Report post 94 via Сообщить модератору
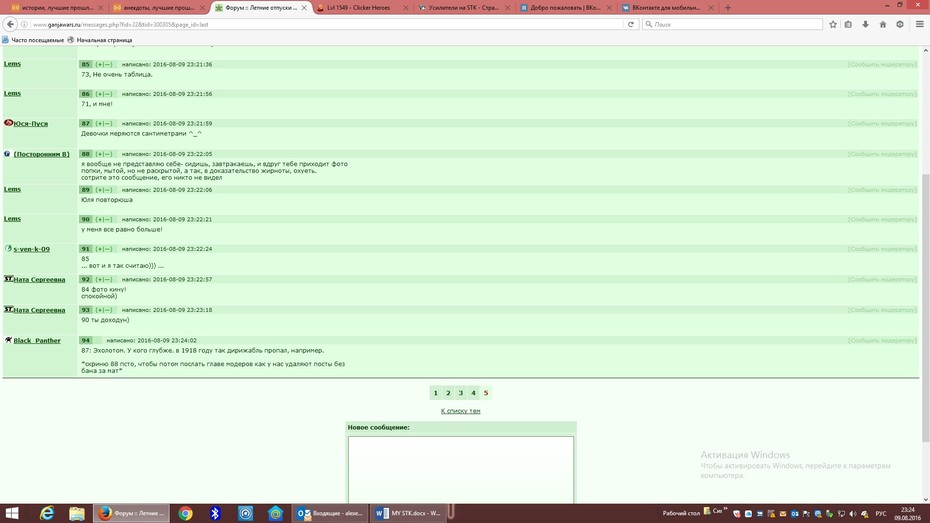 click(882, 340)
